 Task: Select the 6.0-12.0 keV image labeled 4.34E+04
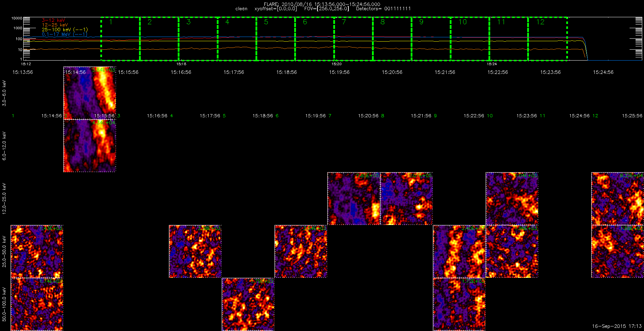click(x=90, y=146)
